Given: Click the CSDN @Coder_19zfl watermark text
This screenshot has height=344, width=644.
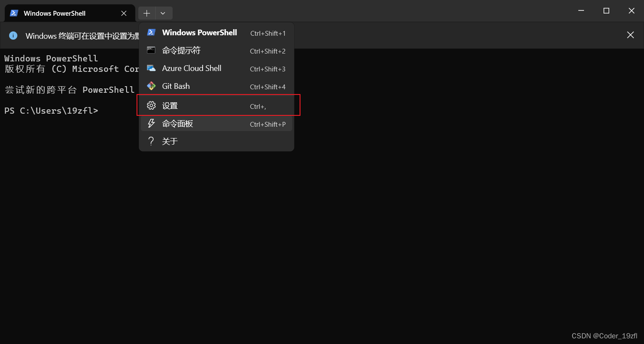Looking at the screenshot, I should (x=604, y=336).
